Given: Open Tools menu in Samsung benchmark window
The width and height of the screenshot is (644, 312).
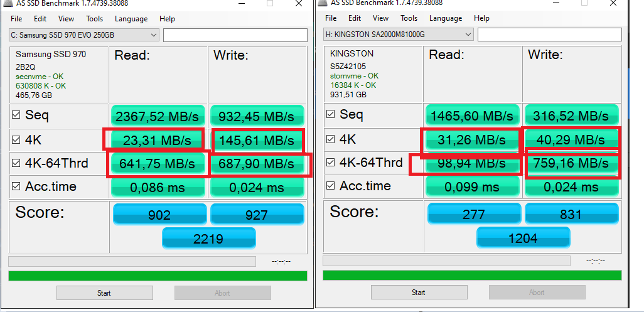Looking at the screenshot, I should pos(94,19).
